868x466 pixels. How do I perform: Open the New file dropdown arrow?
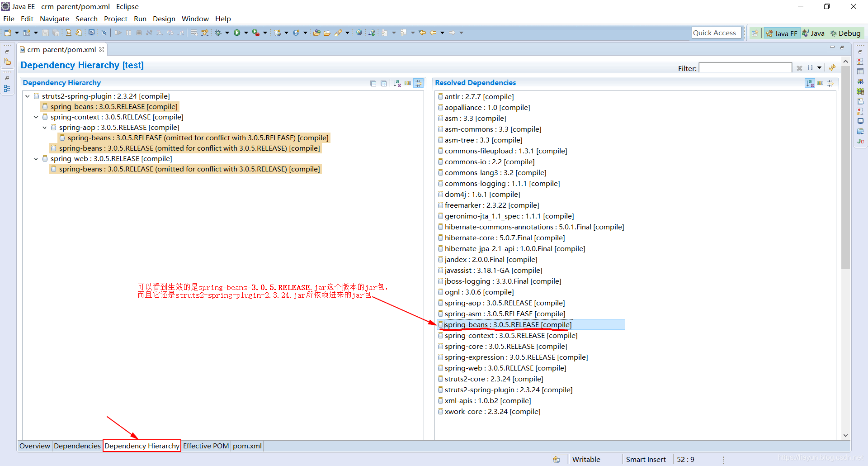(17, 33)
